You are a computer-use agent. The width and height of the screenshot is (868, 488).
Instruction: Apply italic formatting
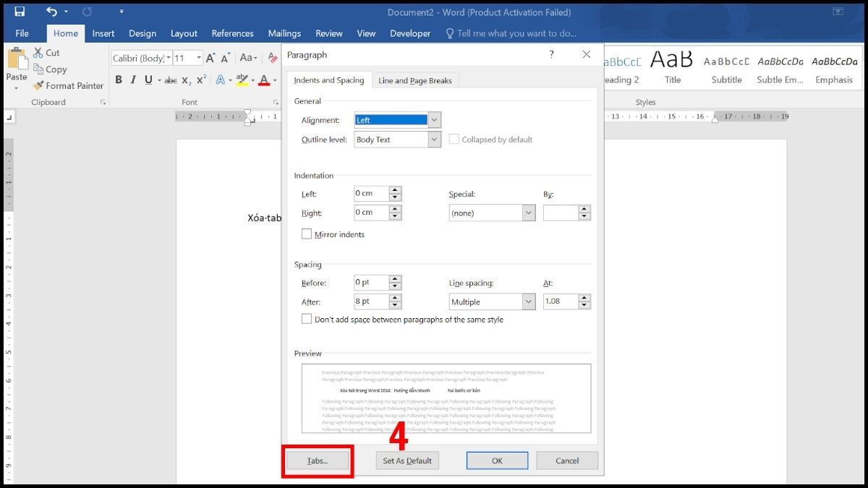tap(133, 80)
